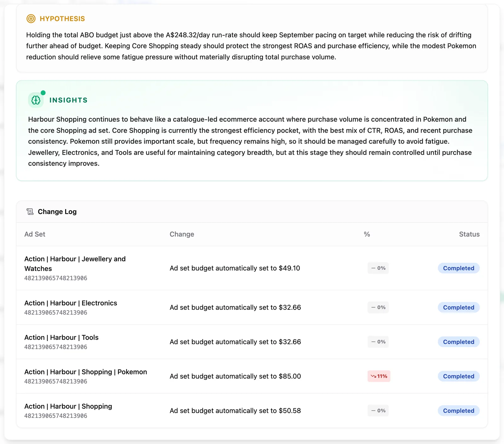
Task: Click the Insights paragraph text
Action: pyautogui.click(x=250, y=141)
